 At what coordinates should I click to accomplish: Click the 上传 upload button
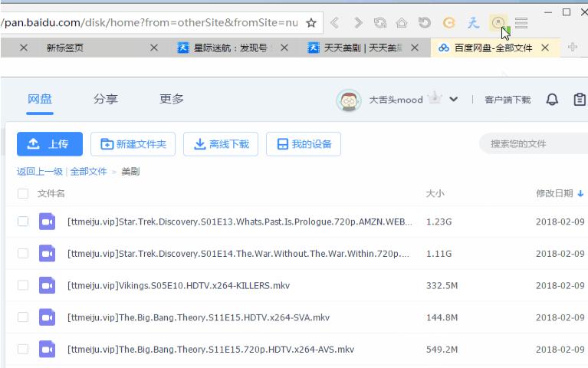tap(50, 144)
